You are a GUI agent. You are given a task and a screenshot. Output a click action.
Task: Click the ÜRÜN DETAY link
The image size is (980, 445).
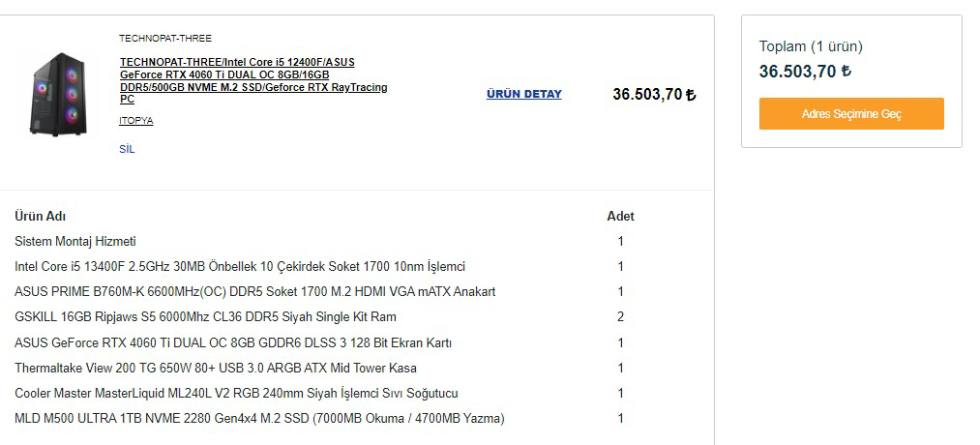point(523,94)
